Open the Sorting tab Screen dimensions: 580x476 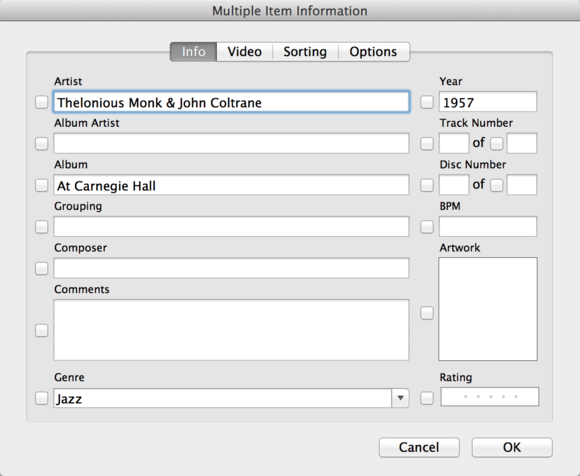point(305,52)
